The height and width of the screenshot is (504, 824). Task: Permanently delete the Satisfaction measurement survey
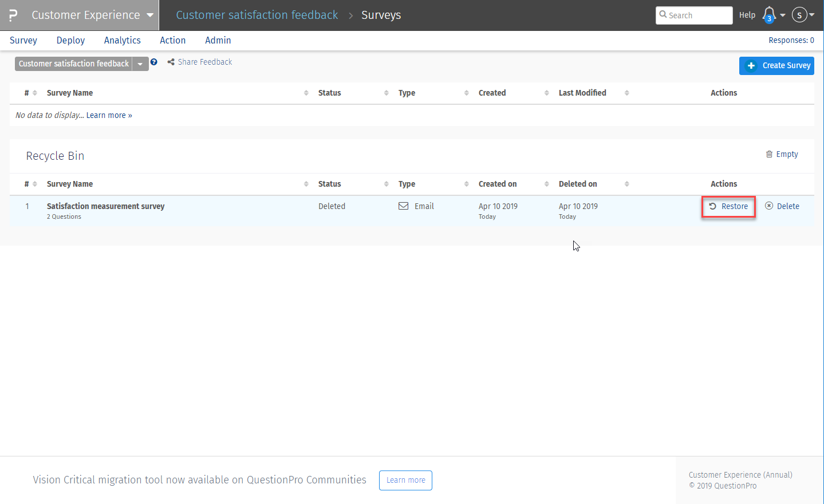pyautogui.click(x=782, y=206)
